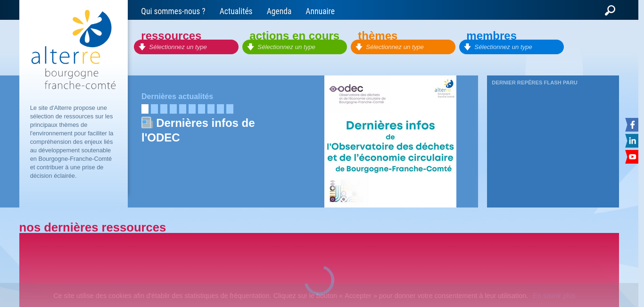The image size is (644, 307).
Task: Click the down arrow in ressources selector
Action: click(x=142, y=47)
